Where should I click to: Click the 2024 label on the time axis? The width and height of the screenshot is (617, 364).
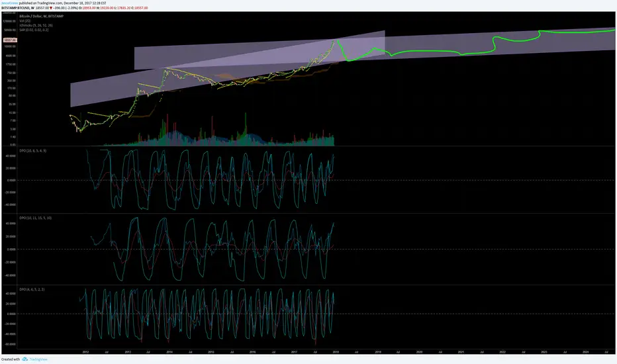point(585,352)
